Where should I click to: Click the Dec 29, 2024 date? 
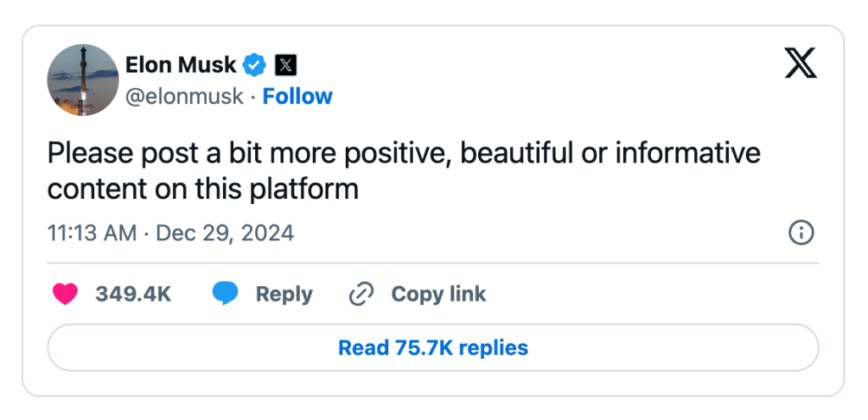225,233
